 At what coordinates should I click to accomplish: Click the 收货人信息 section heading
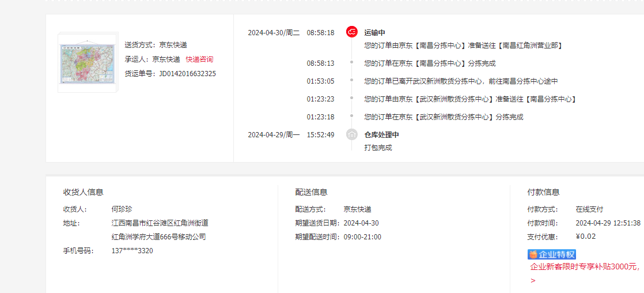pos(83,192)
